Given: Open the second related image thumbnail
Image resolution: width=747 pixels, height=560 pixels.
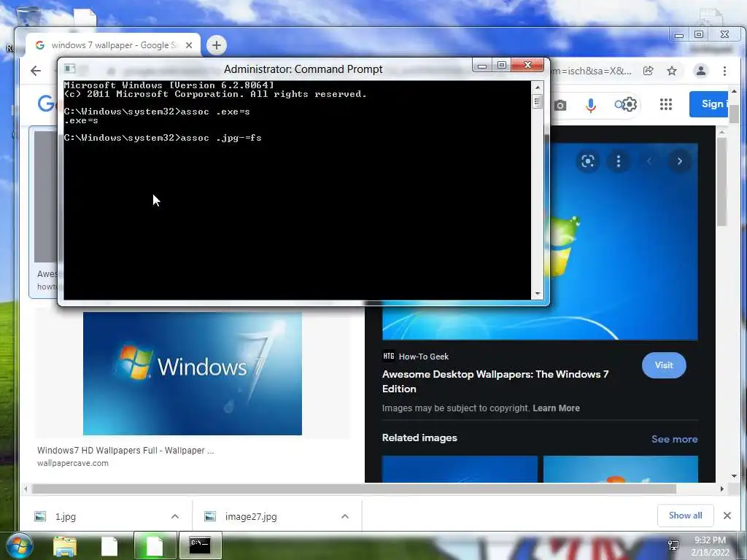Looking at the screenshot, I should [620, 469].
